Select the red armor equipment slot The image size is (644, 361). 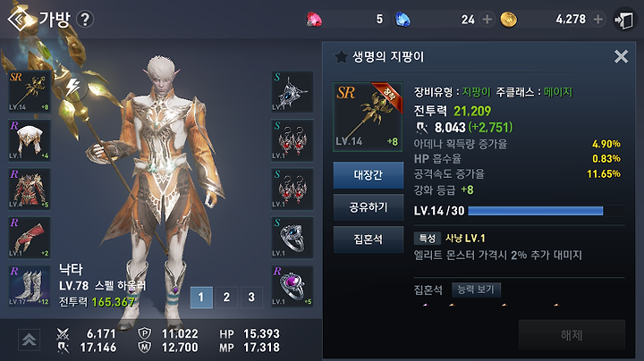30,189
